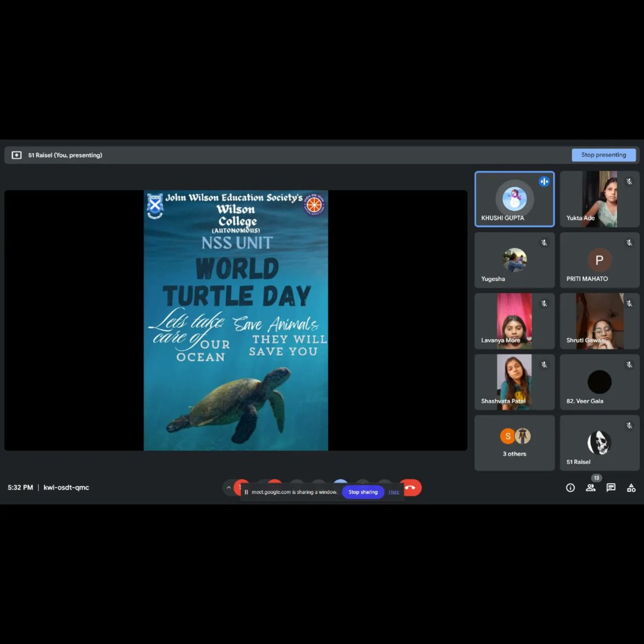
Task: Click the muted mic icon on Shruti Gawas tile
Action: (630, 303)
